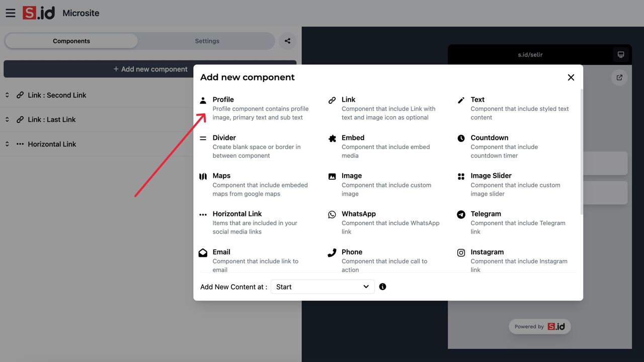The image size is (644, 362).
Task: Select Link : Last Link row
Action: click(97, 119)
